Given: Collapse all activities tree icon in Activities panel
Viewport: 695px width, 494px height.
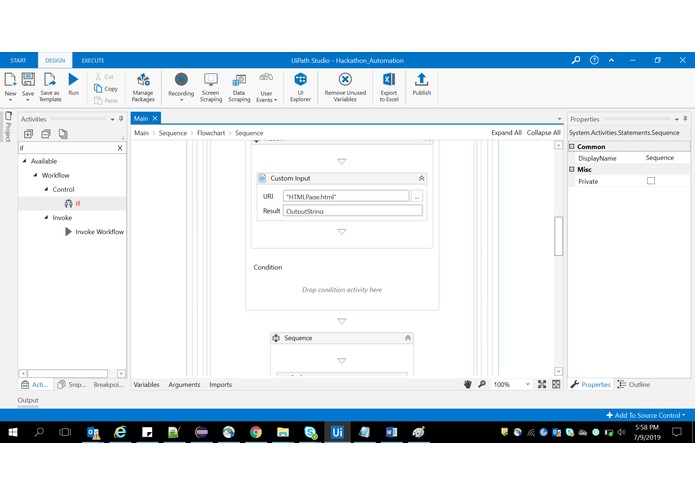Looking at the screenshot, I should [x=46, y=134].
